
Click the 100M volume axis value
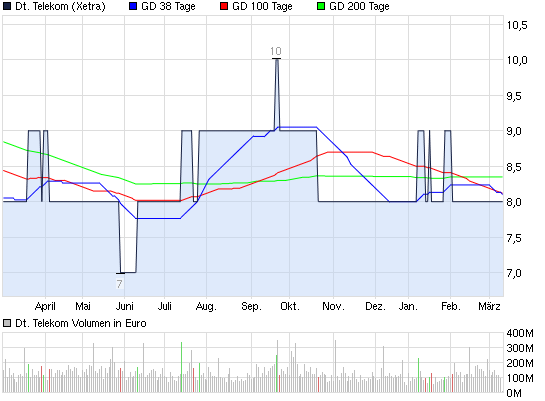520,378
